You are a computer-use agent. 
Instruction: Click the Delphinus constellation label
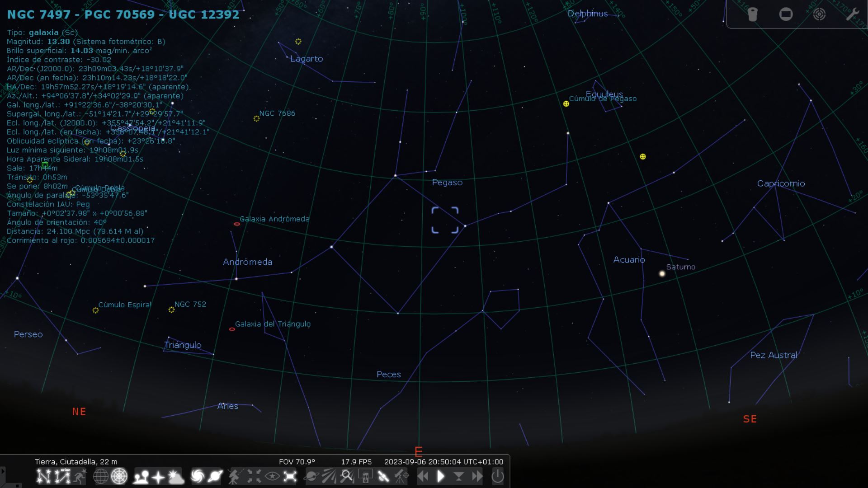(588, 14)
